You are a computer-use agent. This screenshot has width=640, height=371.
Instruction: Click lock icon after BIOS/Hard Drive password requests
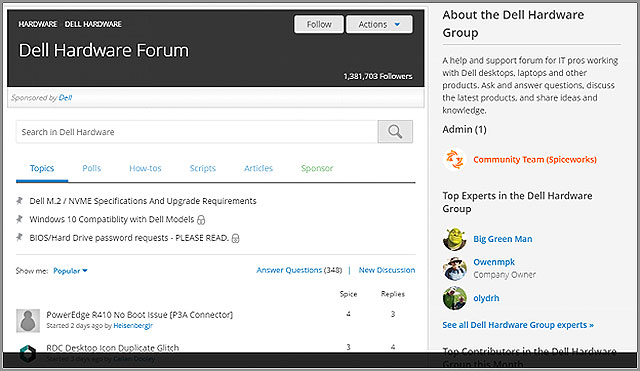(236, 238)
